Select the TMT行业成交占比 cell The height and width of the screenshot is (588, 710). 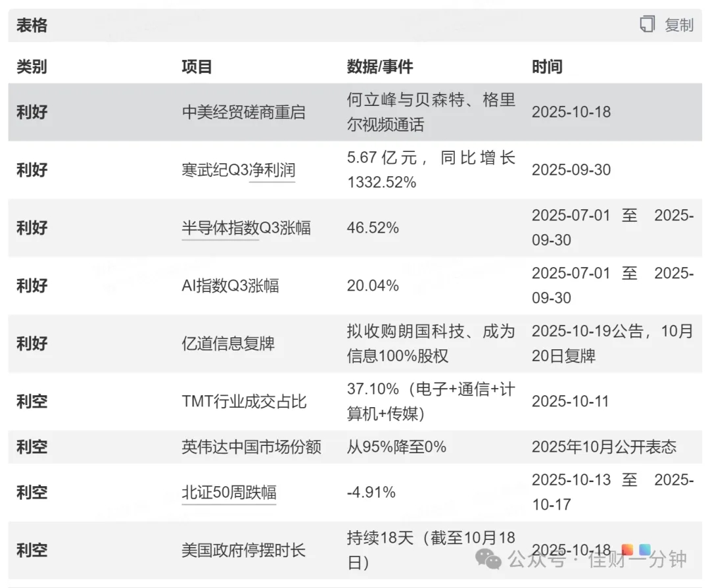(244, 401)
